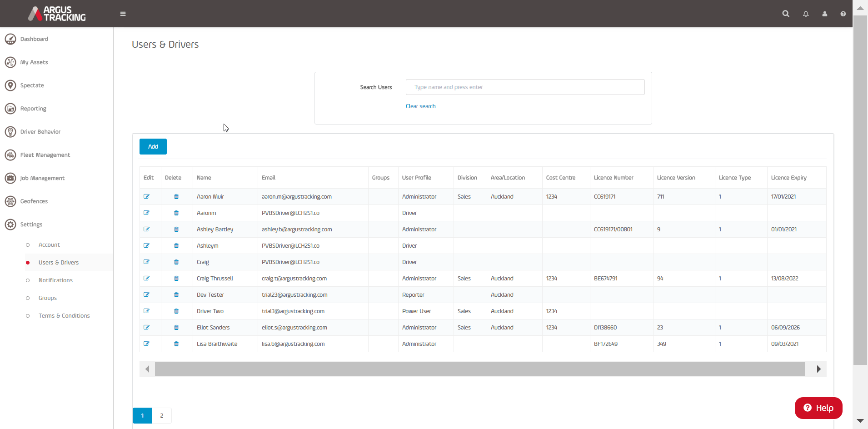This screenshot has width=868, height=429.
Task: Click the Email column header
Action: [269, 178]
